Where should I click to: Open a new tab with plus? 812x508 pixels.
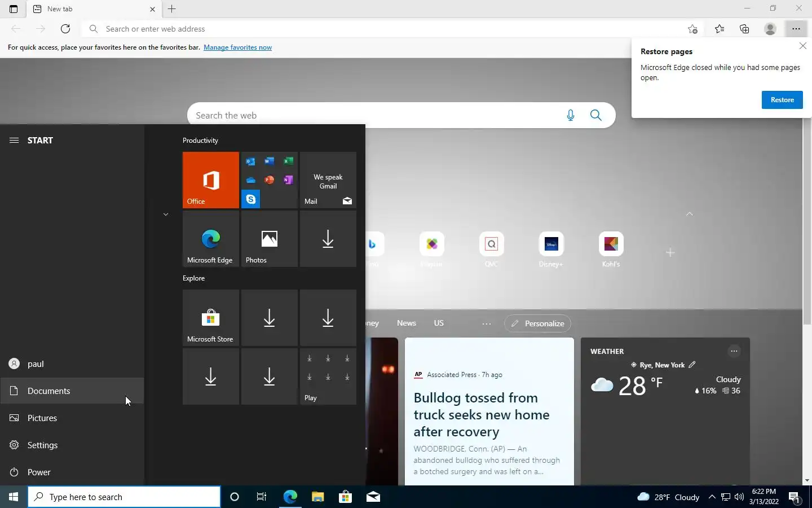coord(172,9)
